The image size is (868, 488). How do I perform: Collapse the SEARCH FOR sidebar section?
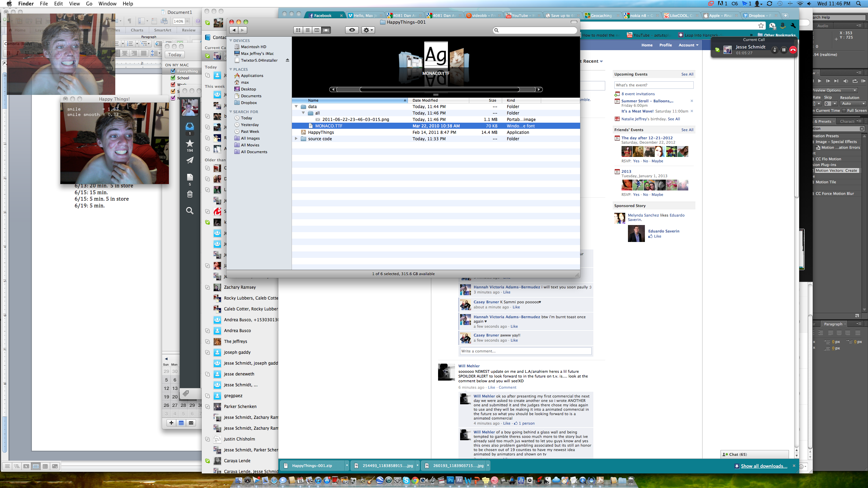pyautogui.click(x=231, y=112)
